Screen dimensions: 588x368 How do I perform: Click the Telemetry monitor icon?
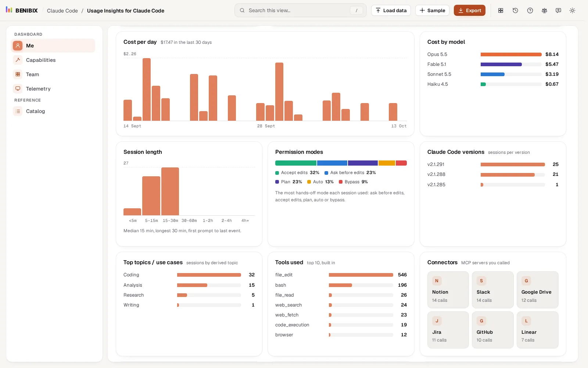(18, 89)
